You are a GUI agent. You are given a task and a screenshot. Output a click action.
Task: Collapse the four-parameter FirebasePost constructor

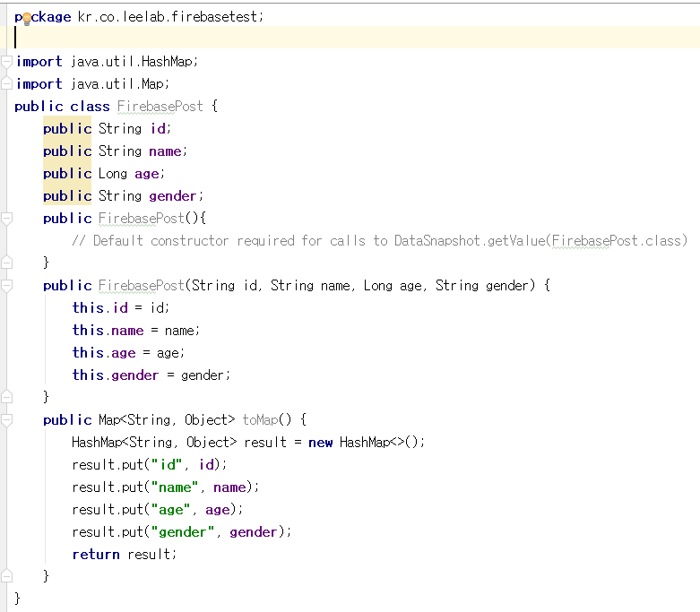(7, 286)
